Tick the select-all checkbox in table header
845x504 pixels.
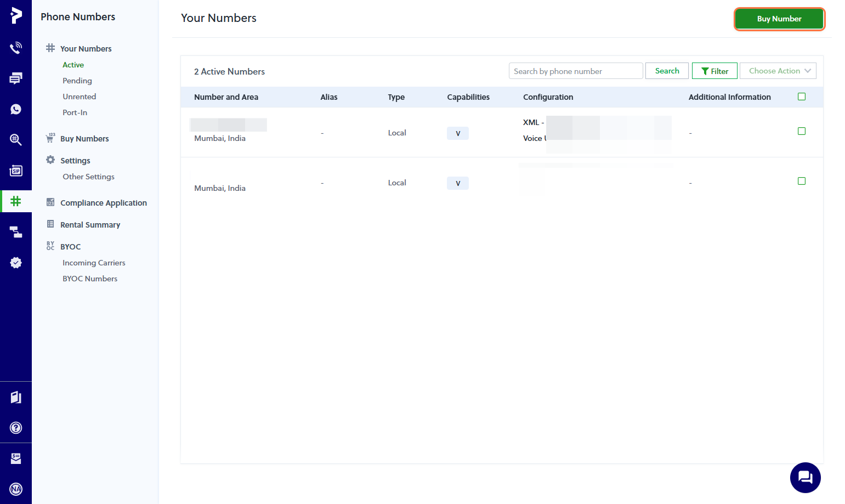[x=802, y=97]
